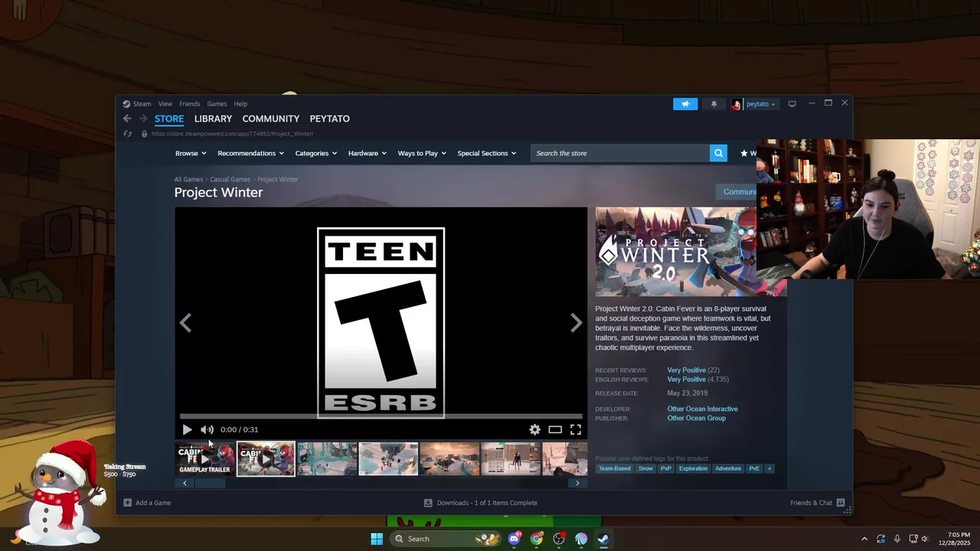Show next media with the right arrow
Screen dimensions: 980x551
(x=577, y=323)
